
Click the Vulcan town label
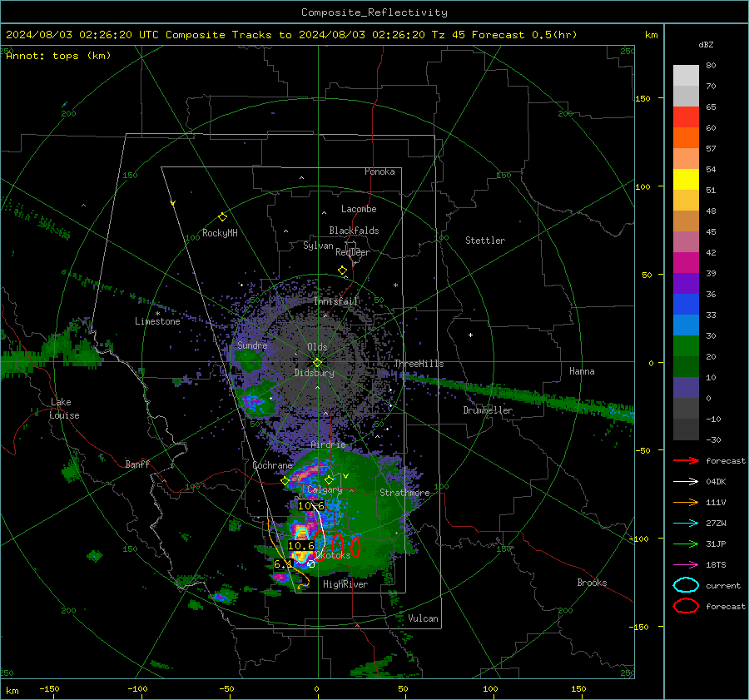pos(424,618)
